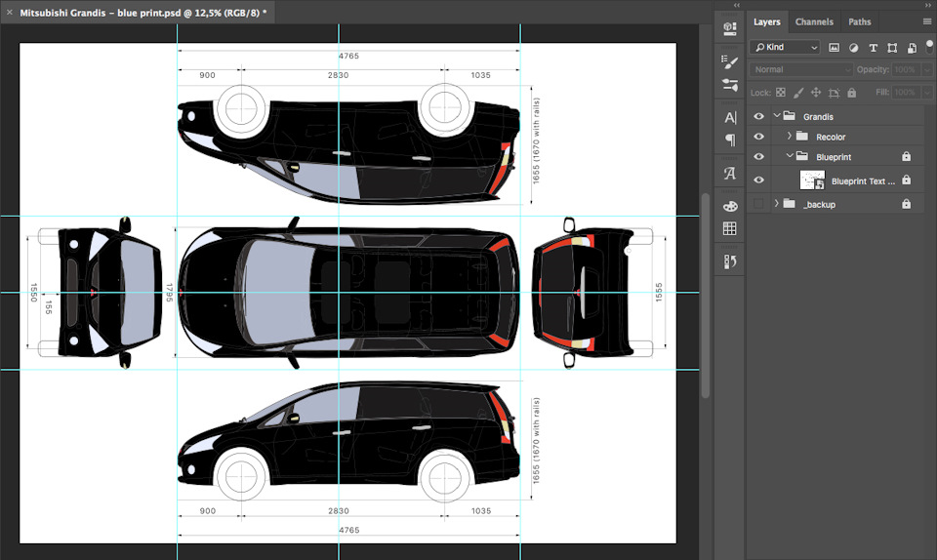The height and width of the screenshot is (560, 937).
Task: Filter layers by type layers
Action: click(873, 47)
